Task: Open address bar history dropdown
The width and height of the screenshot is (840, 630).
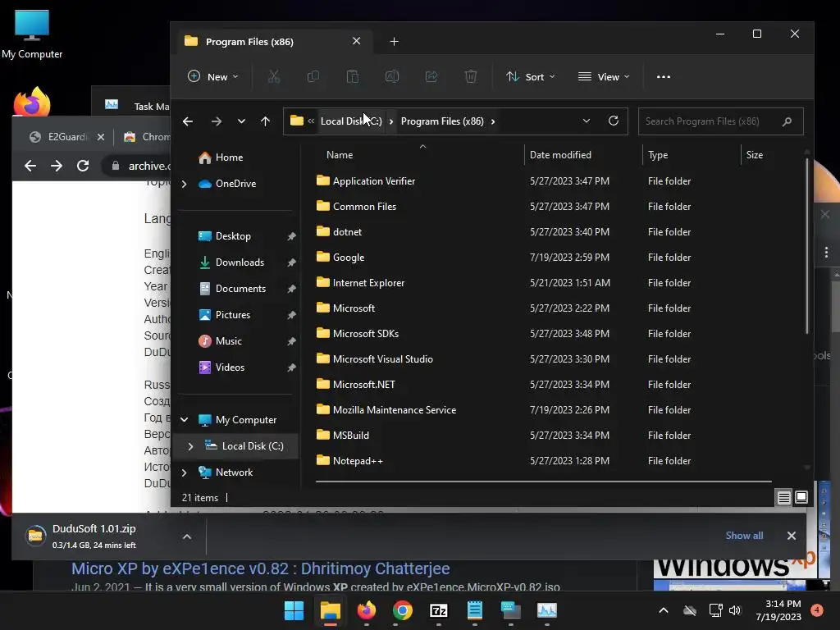Action: (586, 121)
